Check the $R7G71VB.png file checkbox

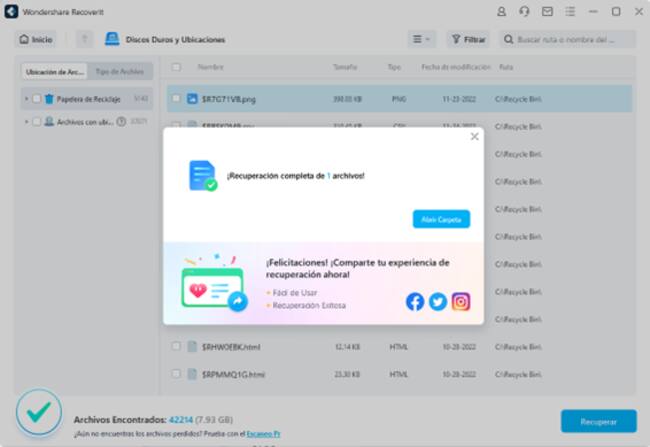click(176, 99)
